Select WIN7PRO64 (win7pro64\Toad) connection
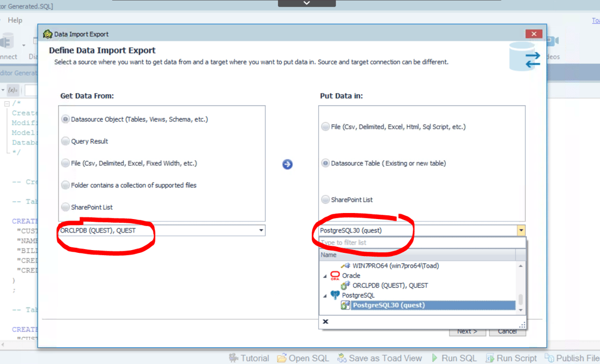Screen dimensions: 600x364 [x=396, y=265]
